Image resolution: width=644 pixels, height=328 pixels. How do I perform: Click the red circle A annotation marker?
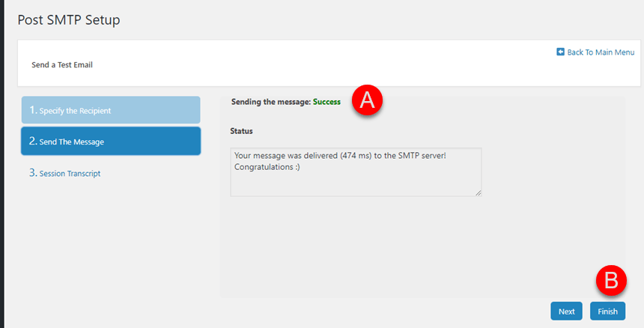367,100
